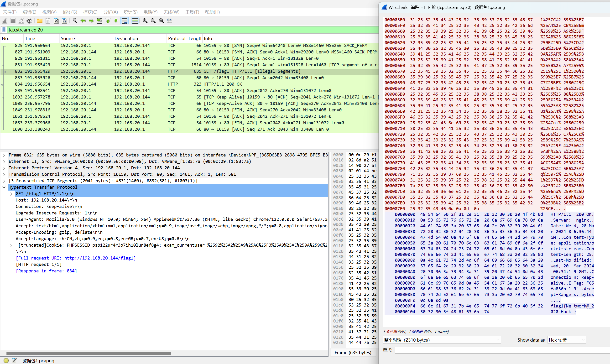Follow Response in frame 834 link

coord(46,271)
